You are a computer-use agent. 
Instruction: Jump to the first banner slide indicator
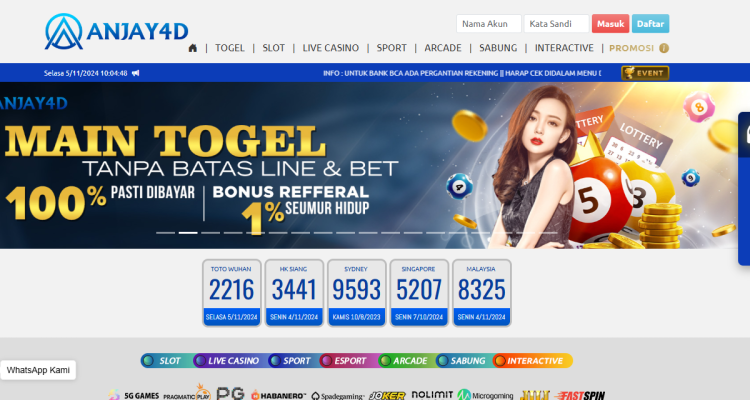(x=165, y=233)
